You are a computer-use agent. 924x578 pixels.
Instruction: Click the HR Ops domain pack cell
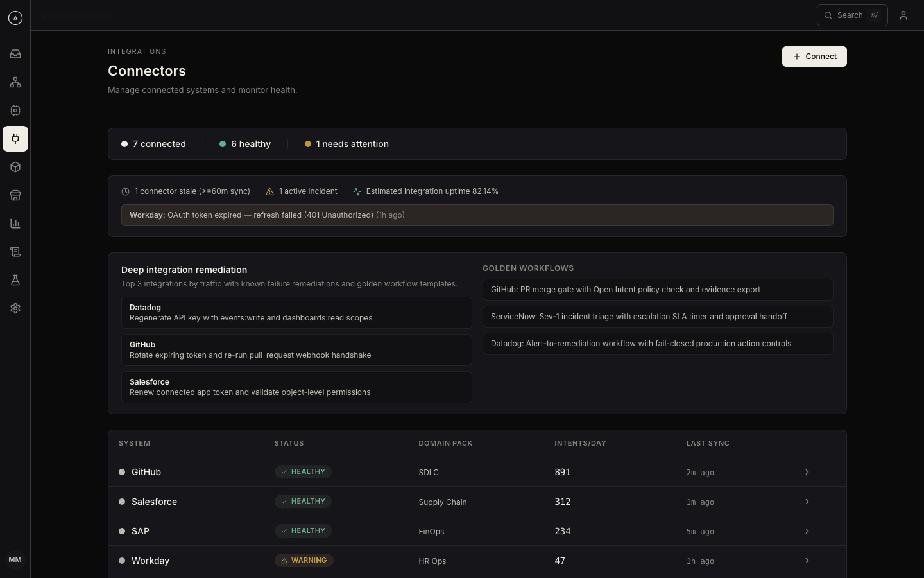point(432,561)
